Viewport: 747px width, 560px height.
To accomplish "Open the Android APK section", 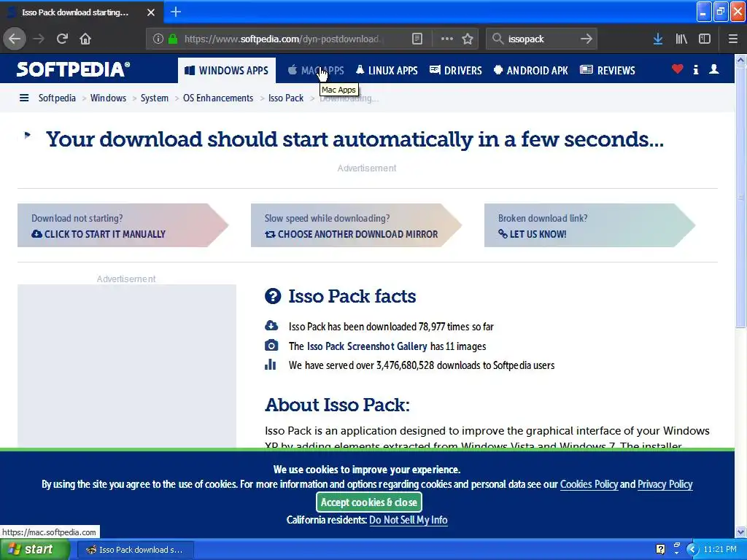I will (x=531, y=71).
